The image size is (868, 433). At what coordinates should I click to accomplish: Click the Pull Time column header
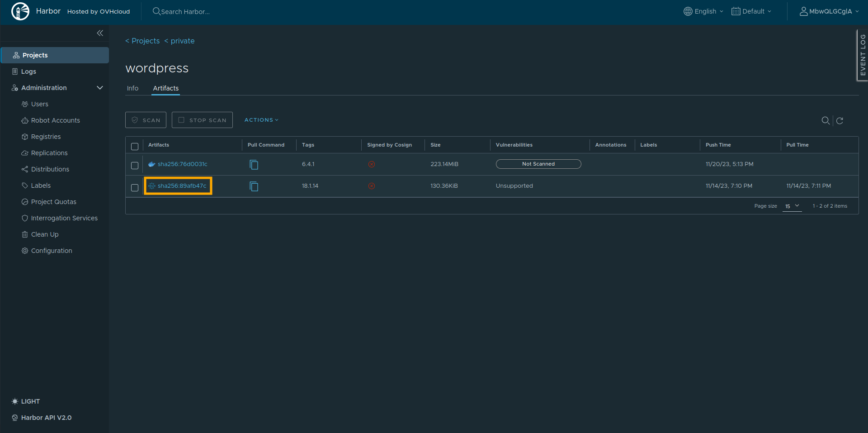(797, 145)
